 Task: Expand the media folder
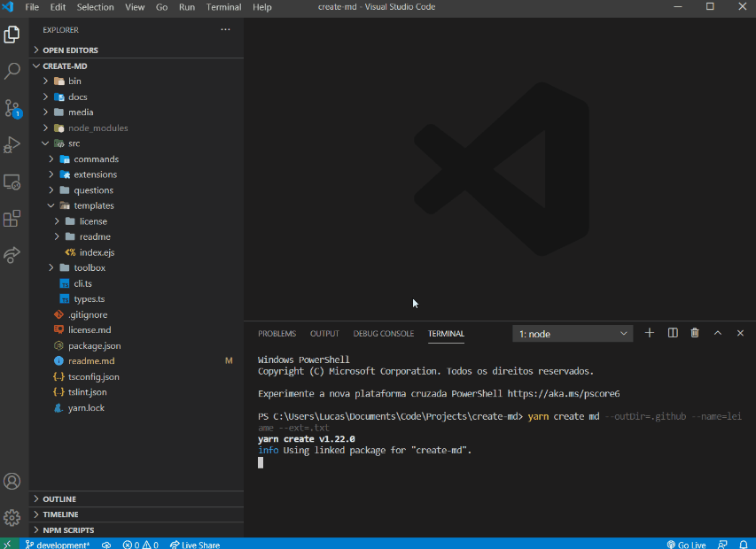click(x=136, y=112)
